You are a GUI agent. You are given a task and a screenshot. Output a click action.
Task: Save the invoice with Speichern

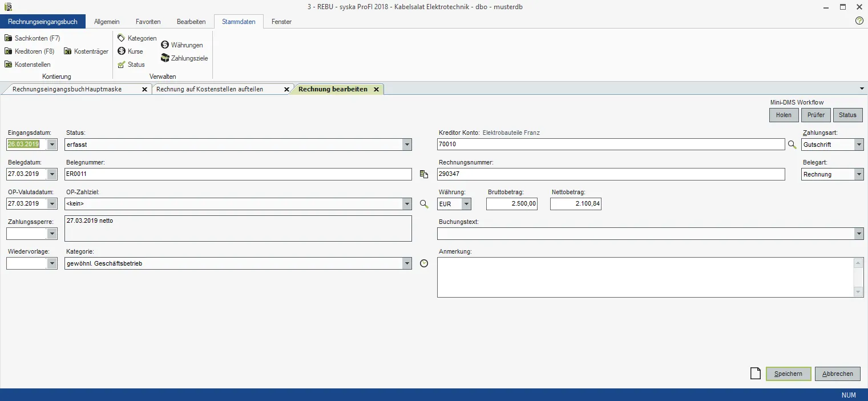[x=788, y=374]
